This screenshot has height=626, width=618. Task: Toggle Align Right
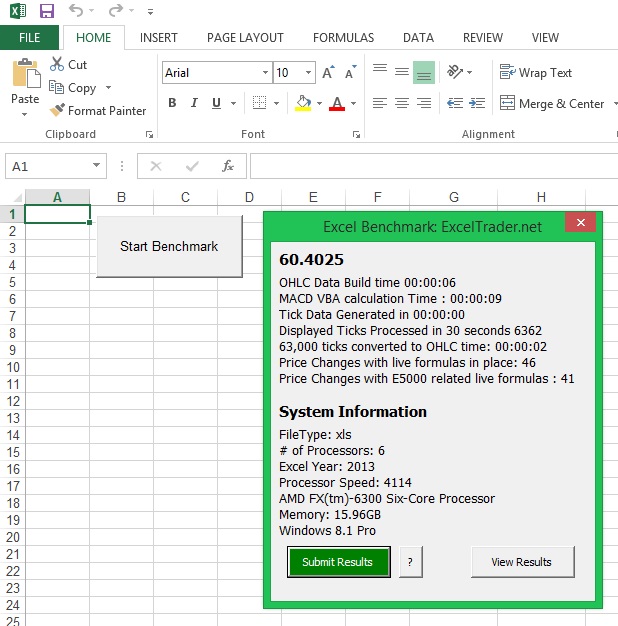click(x=424, y=103)
